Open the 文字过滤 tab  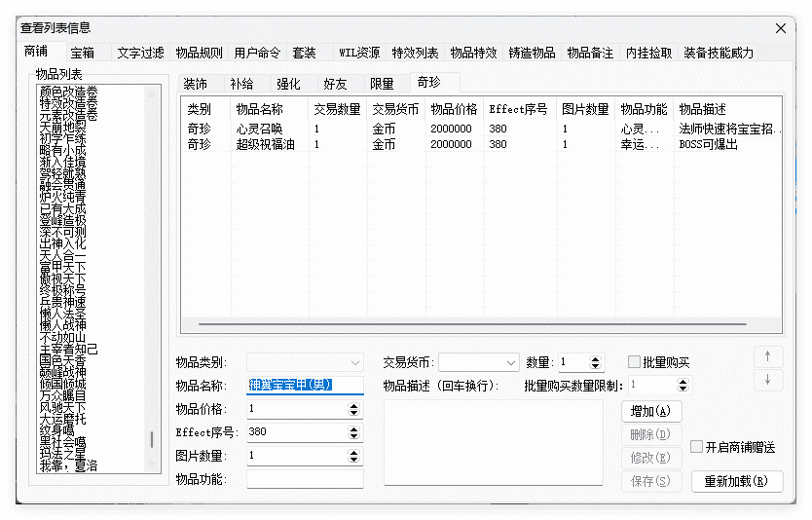click(140, 53)
